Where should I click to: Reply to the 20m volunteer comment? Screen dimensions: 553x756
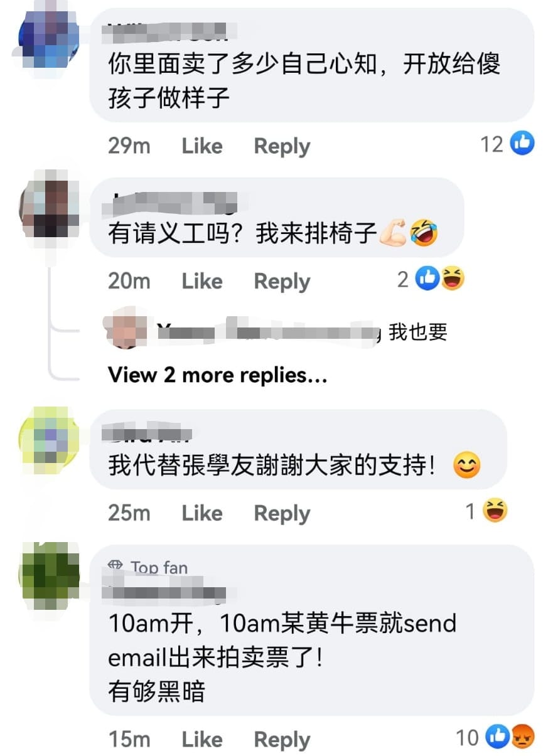[x=282, y=281]
